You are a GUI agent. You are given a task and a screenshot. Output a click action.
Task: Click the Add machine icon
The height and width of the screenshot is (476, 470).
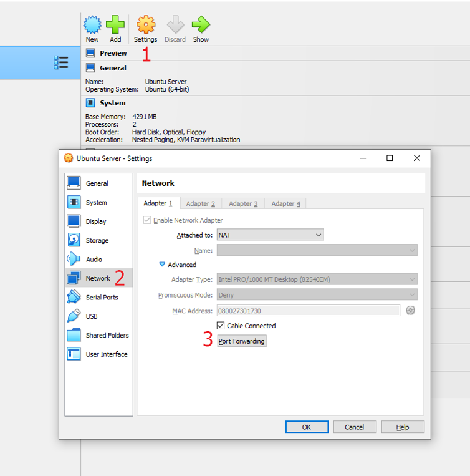[115, 25]
